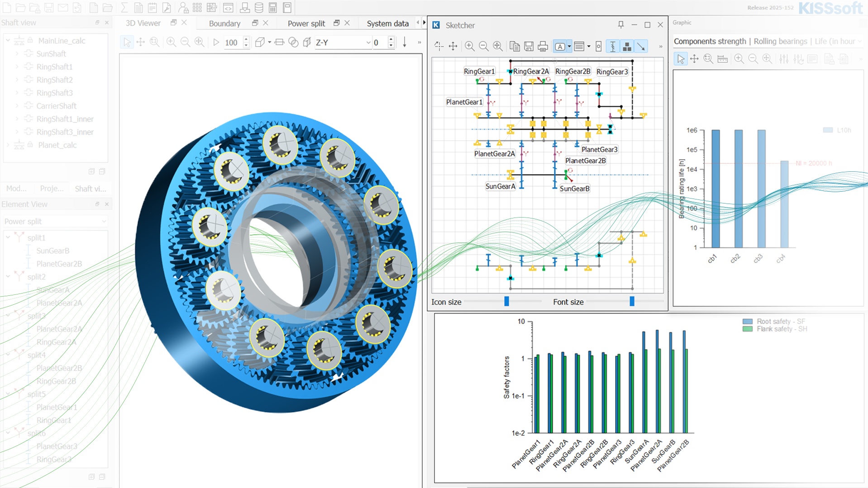Click the play animation icon in 3D Viewer

(216, 43)
